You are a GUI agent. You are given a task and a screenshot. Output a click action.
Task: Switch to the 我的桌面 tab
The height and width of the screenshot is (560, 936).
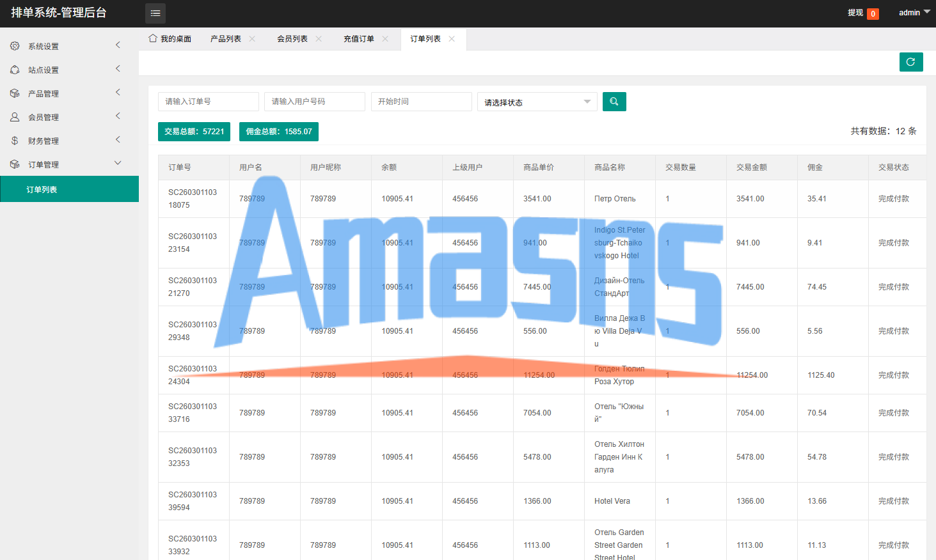point(170,39)
